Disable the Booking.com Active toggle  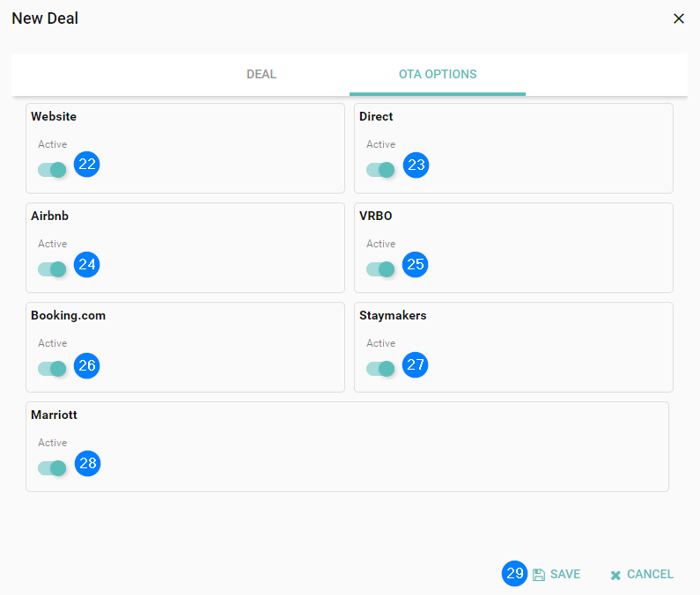(x=52, y=369)
